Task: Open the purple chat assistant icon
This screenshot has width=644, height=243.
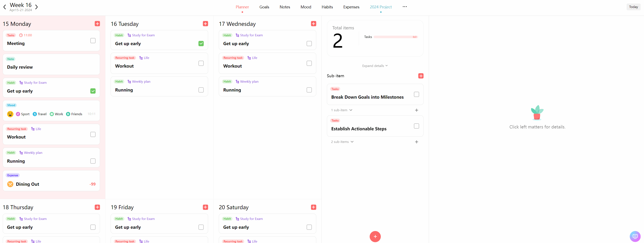Action: [x=635, y=236]
